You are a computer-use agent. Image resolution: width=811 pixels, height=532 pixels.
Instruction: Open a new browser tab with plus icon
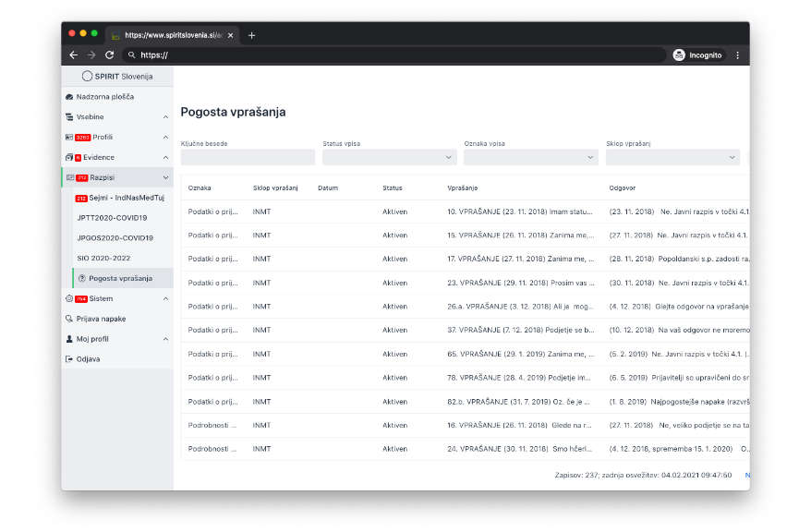pyautogui.click(x=251, y=35)
